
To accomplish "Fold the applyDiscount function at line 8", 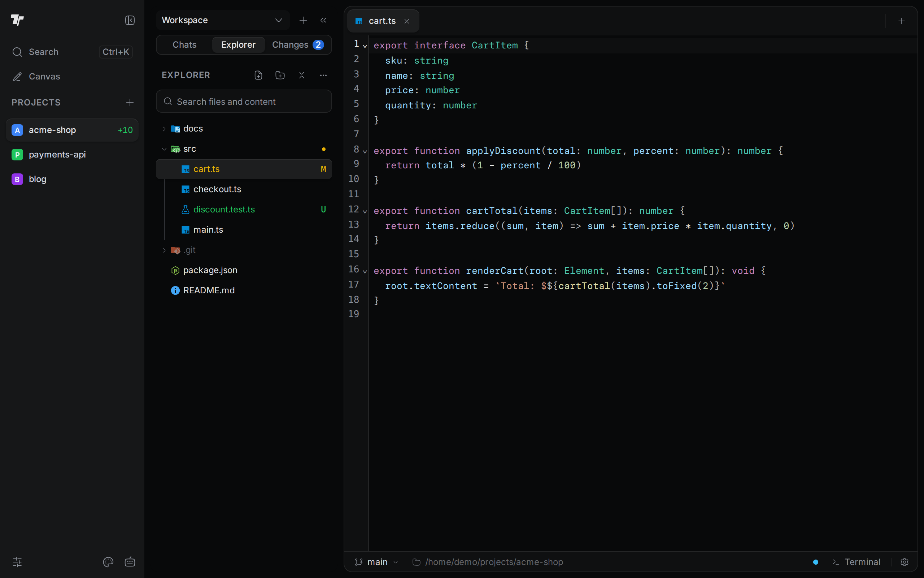I will point(365,152).
